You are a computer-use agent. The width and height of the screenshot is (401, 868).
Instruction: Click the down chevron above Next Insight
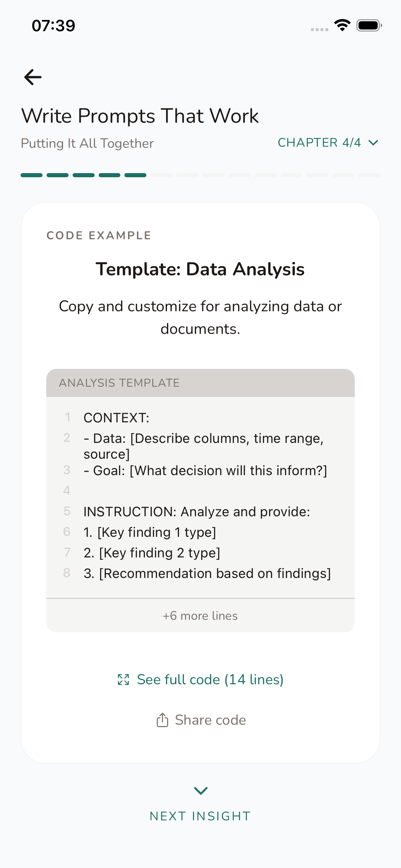(200, 791)
